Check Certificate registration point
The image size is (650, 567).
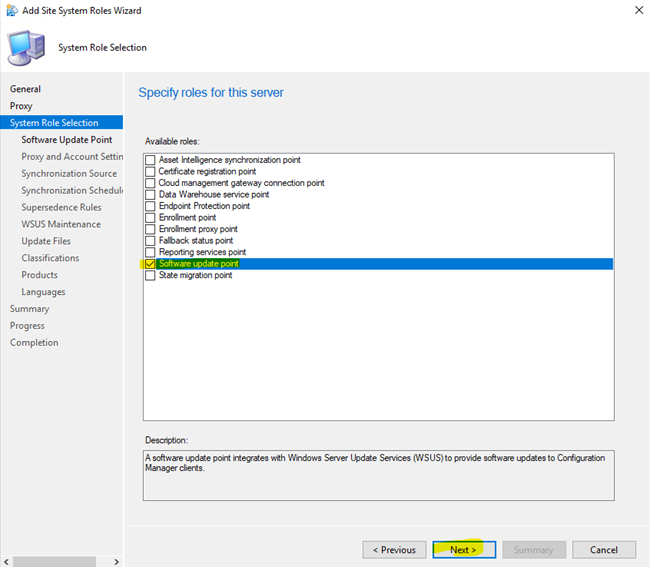point(150,172)
